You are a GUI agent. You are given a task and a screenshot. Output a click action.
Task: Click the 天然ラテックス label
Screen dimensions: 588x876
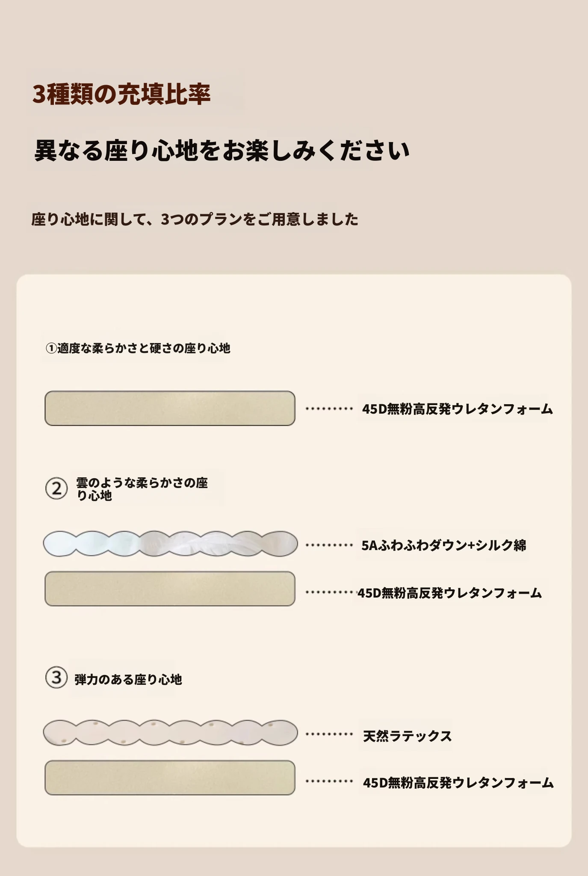pyautogui.click(x=407, y=736)
